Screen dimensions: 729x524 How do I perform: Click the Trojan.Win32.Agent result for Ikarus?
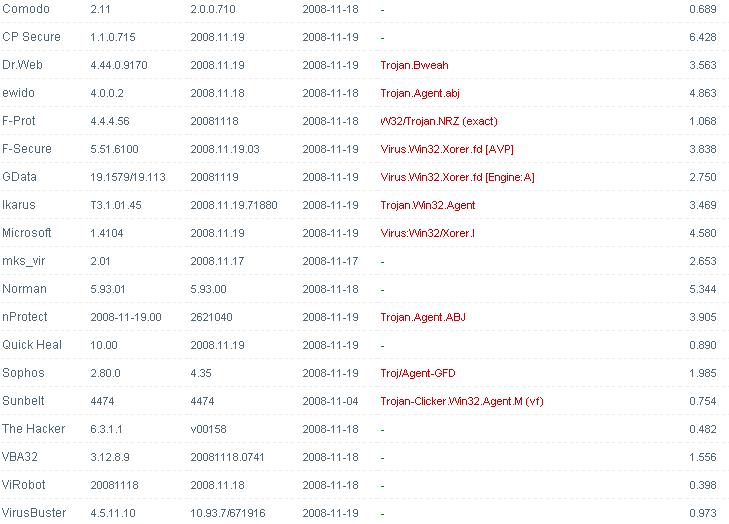[x=428, y=205]
